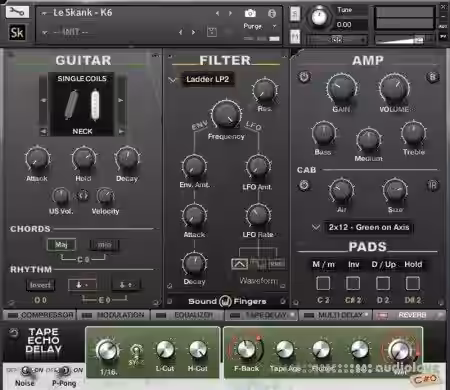This screenshot has width=450, height=390.
Task: Click the F-Back knob in Tape Echo
Action: pyautogui.click(x=247, y=349)
